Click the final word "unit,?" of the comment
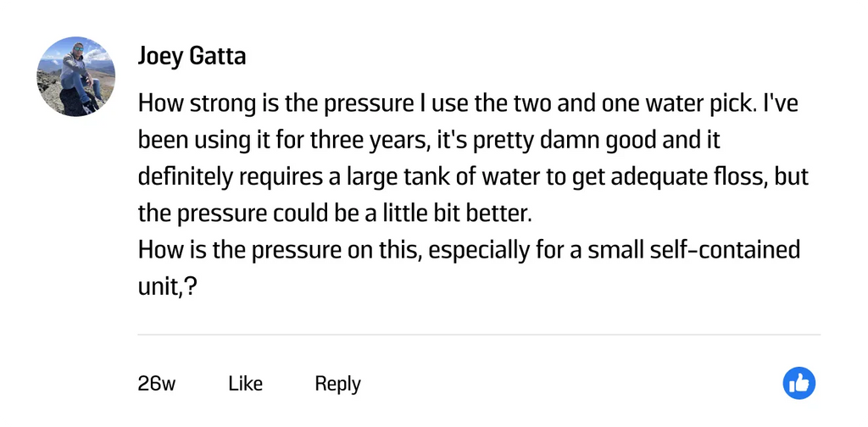 (x=167, y=288)
